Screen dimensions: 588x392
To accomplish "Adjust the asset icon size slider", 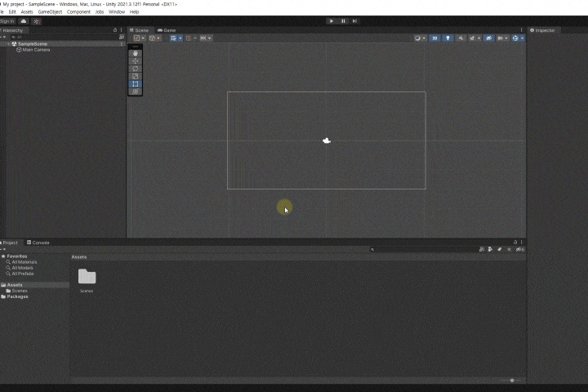I will point(510,380).
